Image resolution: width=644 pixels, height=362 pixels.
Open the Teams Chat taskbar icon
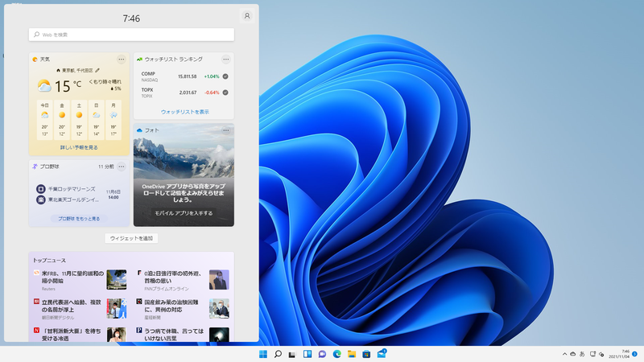pos(322,354)
